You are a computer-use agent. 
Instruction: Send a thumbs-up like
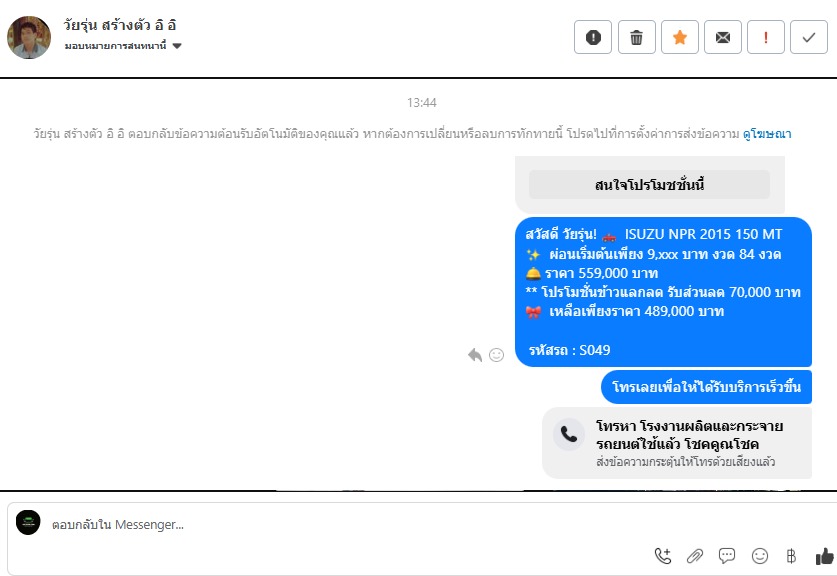click(824, 556)
